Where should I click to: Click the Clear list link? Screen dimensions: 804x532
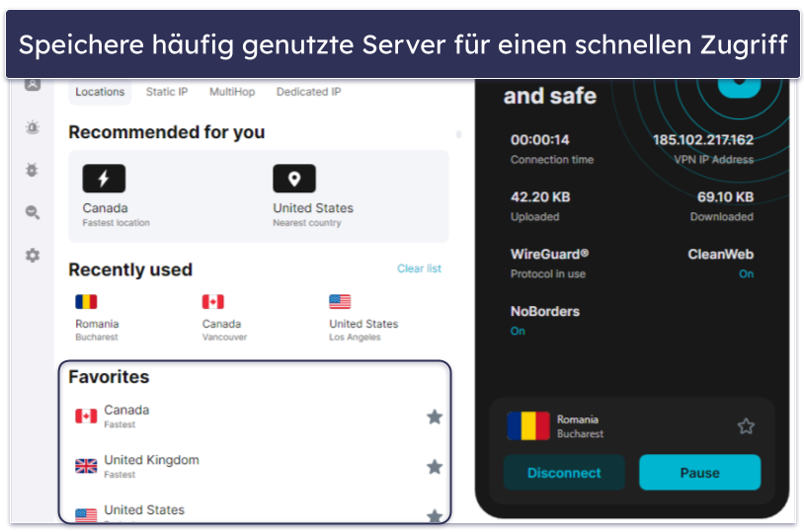coord(419,268)
